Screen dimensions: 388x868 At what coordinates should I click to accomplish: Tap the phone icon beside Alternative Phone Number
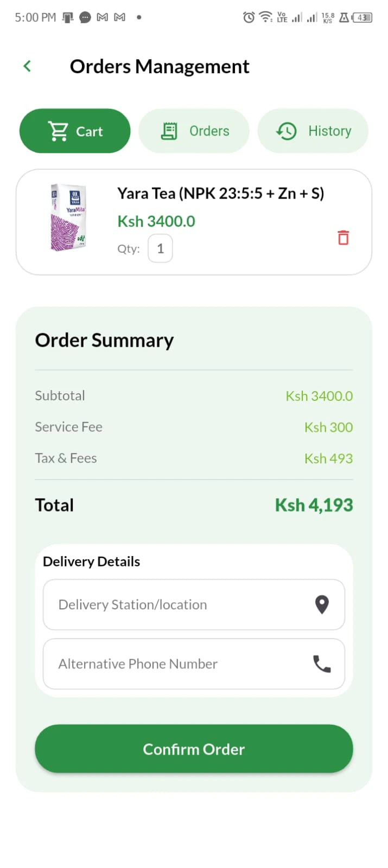pos(322,663)
